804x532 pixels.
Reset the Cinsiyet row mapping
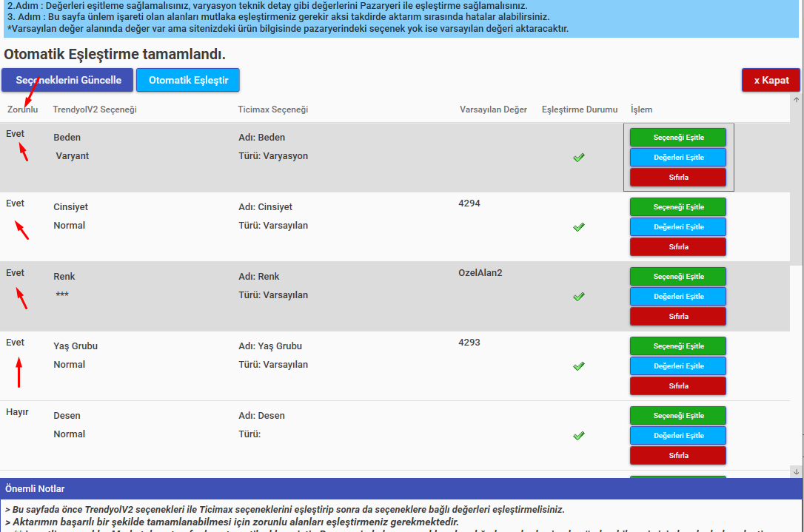click(678, 247)
